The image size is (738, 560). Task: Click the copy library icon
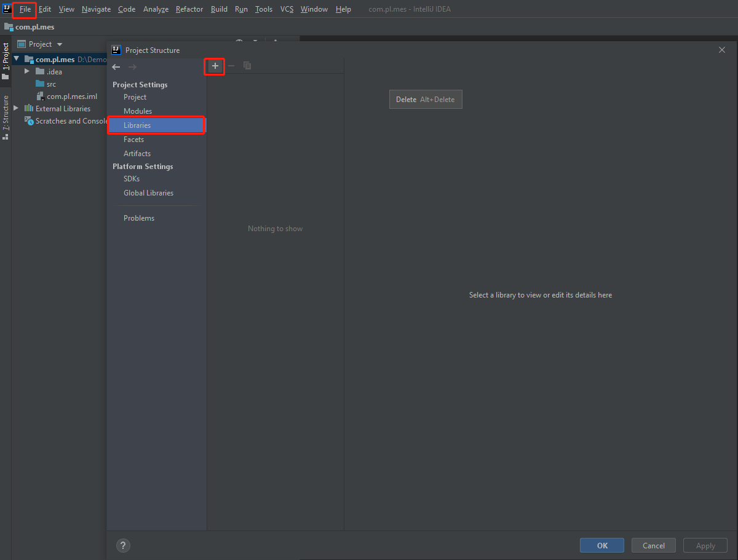pos(247,66)
